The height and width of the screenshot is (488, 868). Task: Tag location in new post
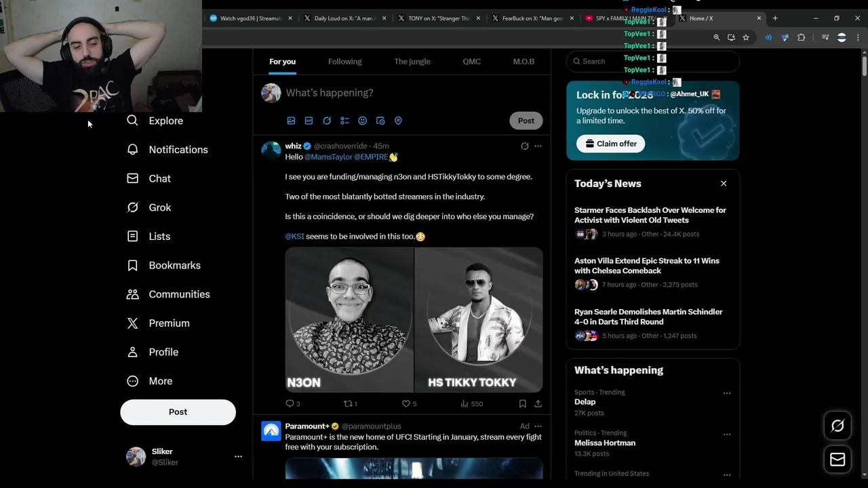398,121
